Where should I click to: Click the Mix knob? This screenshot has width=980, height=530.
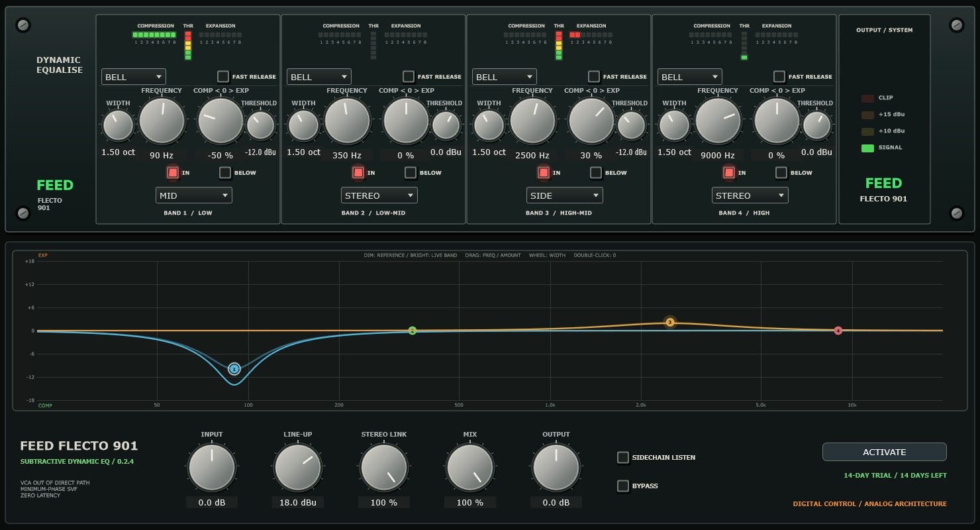[470, 467]
